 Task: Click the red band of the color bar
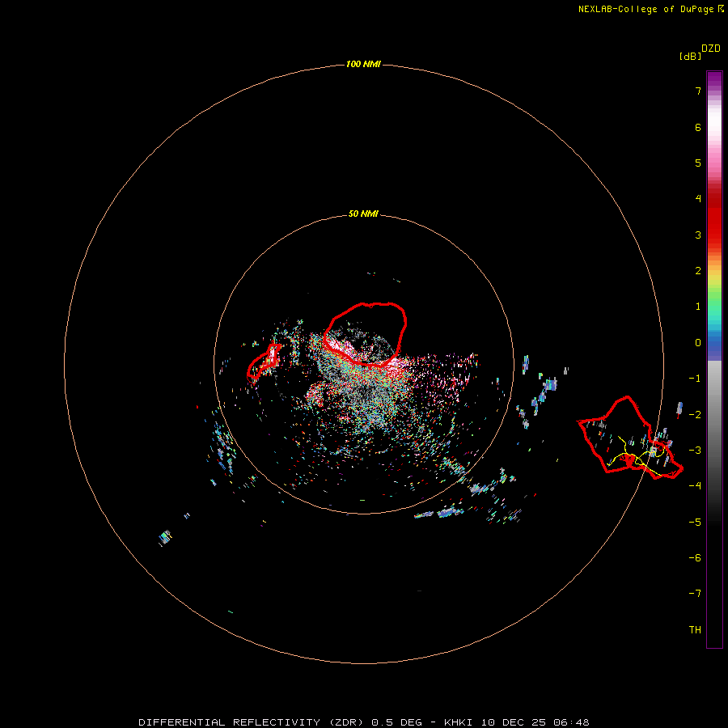tap(714, 218)
